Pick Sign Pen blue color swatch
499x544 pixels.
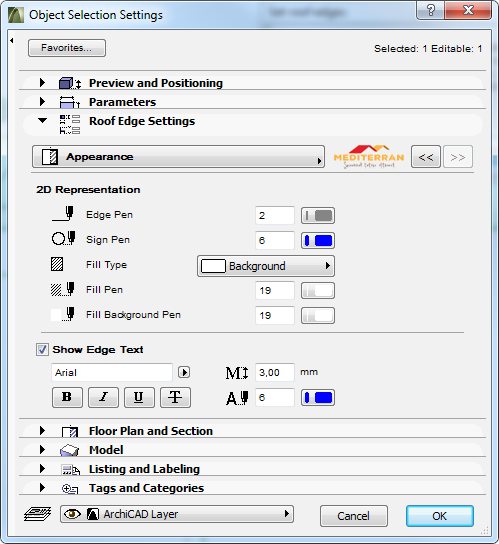[x=318, y=240]
